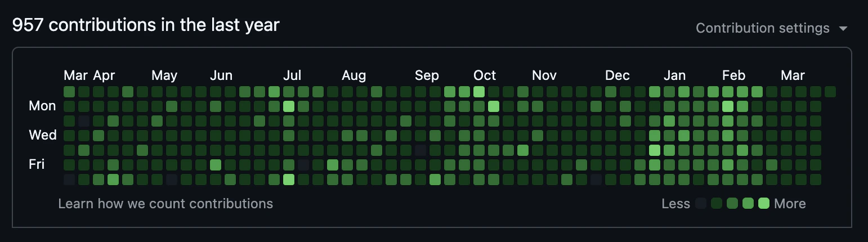Select the empty Saturday cell just before Dec column
This screenshot has width=868, height=242.
click(596, 180)
